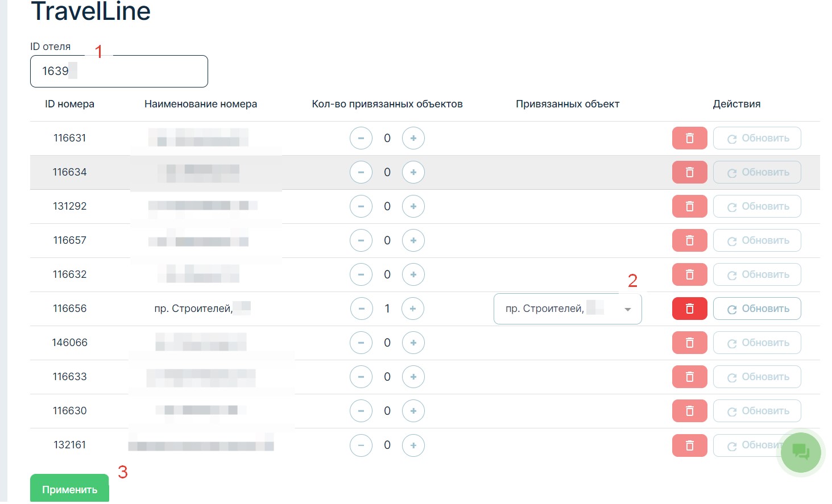Screen dimensions: 832x504
Task: Expand the пр. Строителей linked object dropdown
Action: pos(627,309)
